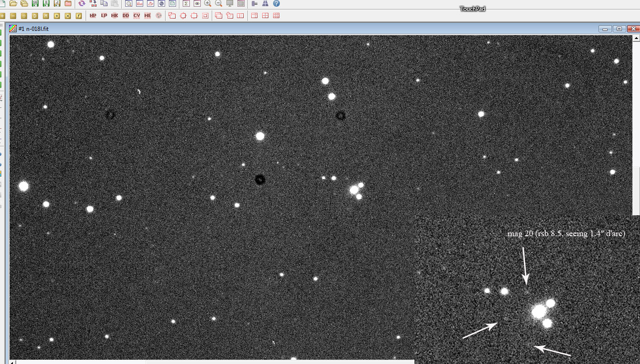Open the histogram chart tool
This screenshot has height=364, width=640.
coord(140,3)
